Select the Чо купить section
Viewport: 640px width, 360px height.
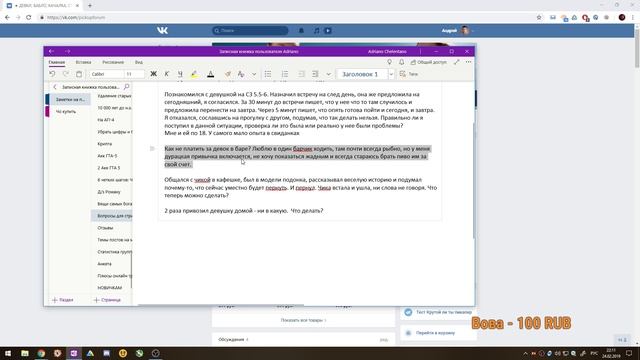(68, 111)
